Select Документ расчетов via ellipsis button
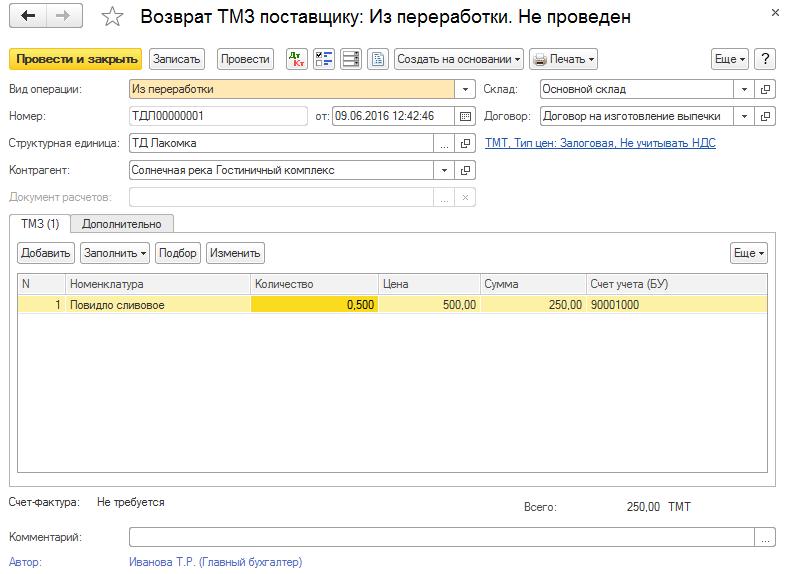Viewport: 792px width, 574px height. pos(444,198)
